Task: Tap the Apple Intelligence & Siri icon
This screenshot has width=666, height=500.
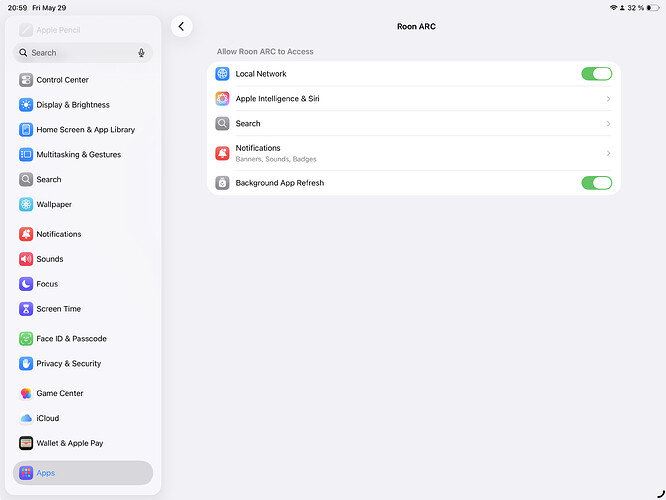Action: click(x=222, y=99)
